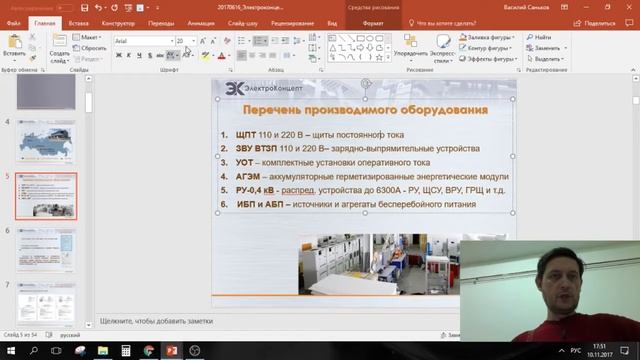640x360 pixels.
Task: Open the Arial font name dropdown
Action: (x=172, y=41)
